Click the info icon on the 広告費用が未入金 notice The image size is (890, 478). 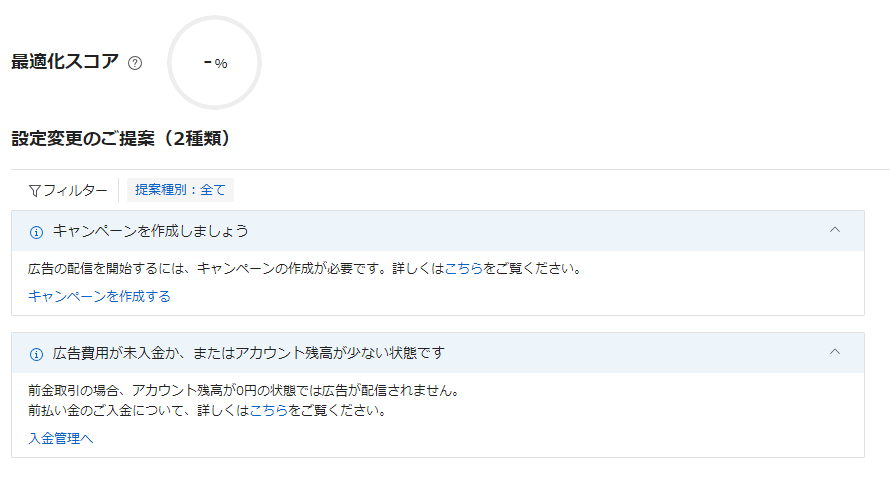pos(36,354)
